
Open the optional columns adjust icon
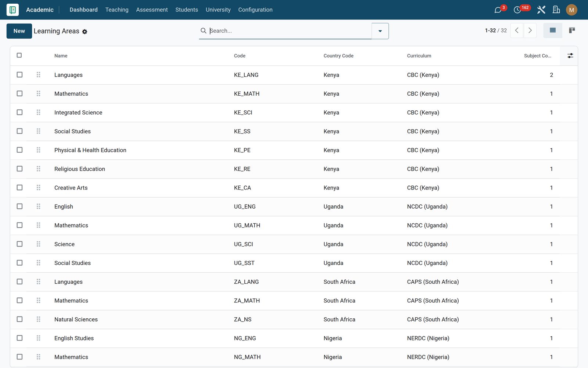[570, 56]
